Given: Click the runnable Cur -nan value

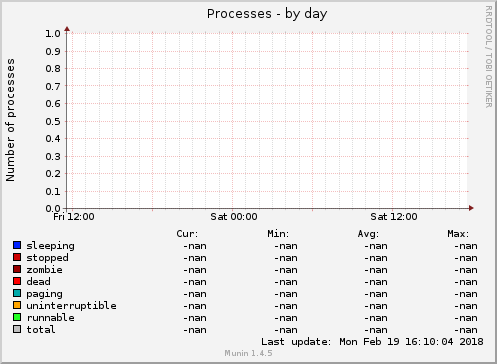Looking at the screenshot, I should [x=195, y=318].
